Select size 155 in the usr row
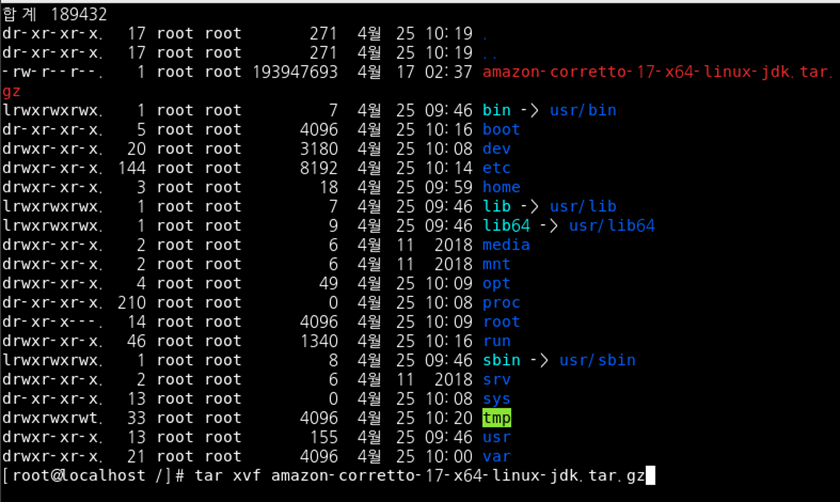 coord(324,437)
